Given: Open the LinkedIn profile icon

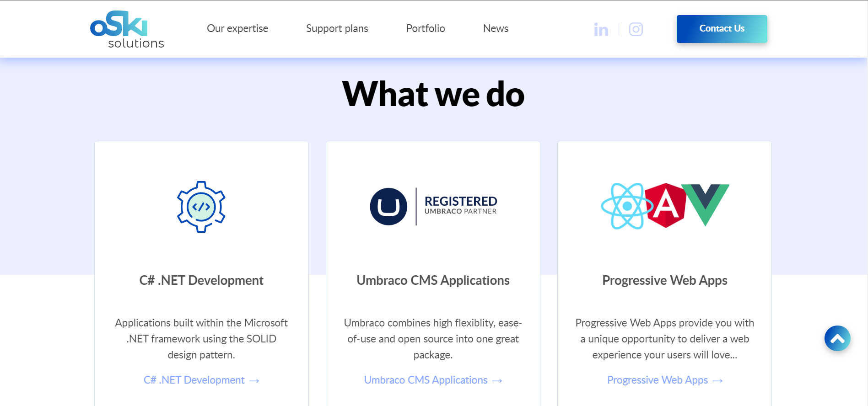Looking at the screenshot, I should click(x=601, y=29).
